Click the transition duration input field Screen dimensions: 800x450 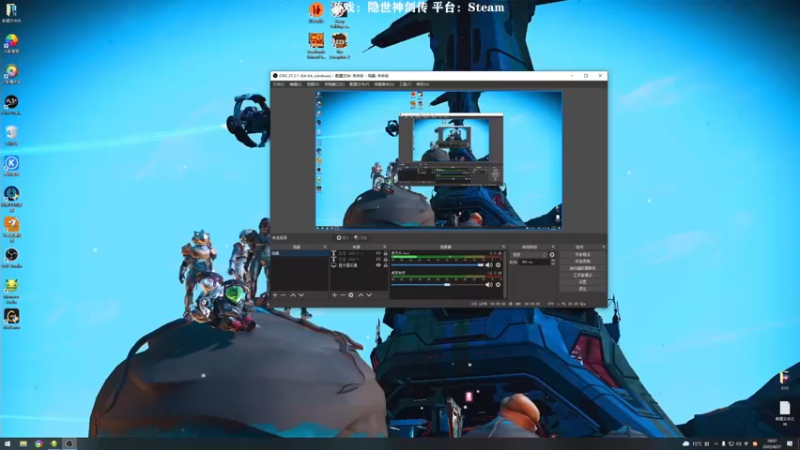point(534,262)
